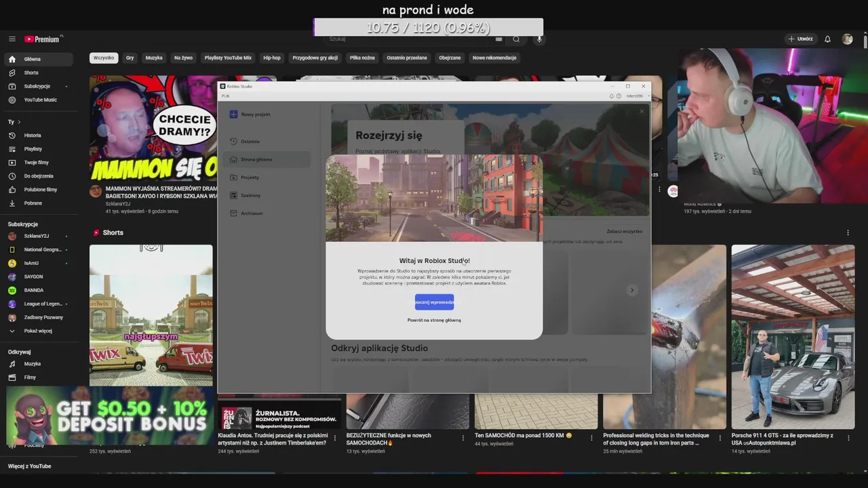
Task: Open 'Muzyka' under Odkrywaj
Action: coord(40,364)
